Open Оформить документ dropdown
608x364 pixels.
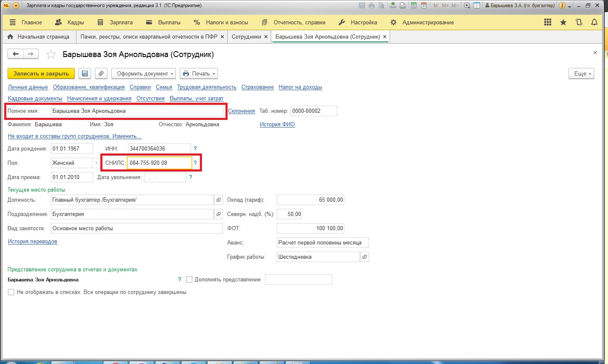click(x=145, y=74)
